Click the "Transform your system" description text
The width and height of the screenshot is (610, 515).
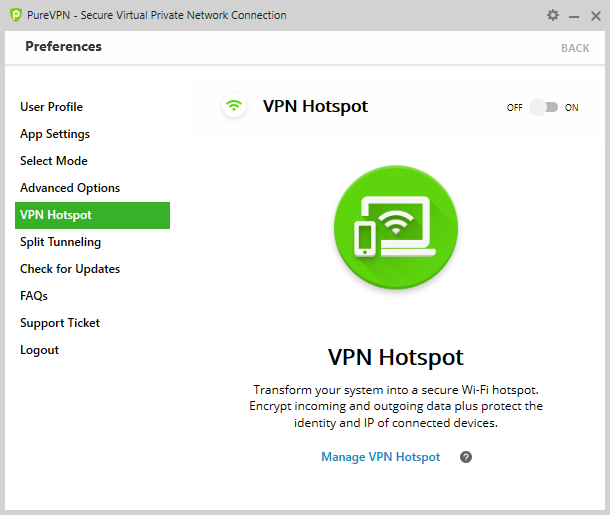[x=396, y=406]
